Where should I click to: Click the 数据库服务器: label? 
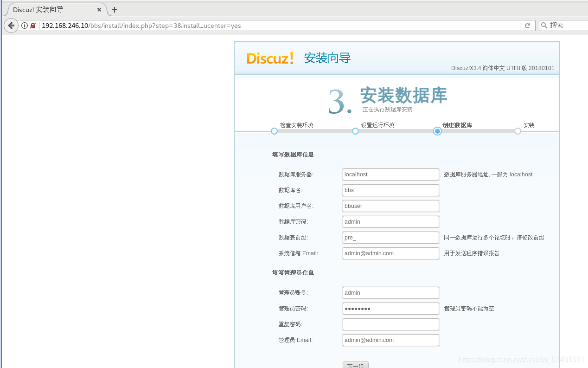pyautogui.click(x=296, y=174)
